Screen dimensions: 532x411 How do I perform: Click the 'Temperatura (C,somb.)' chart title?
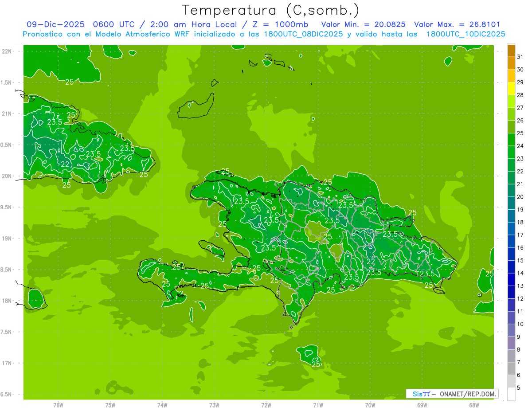[x=271, y=10]
